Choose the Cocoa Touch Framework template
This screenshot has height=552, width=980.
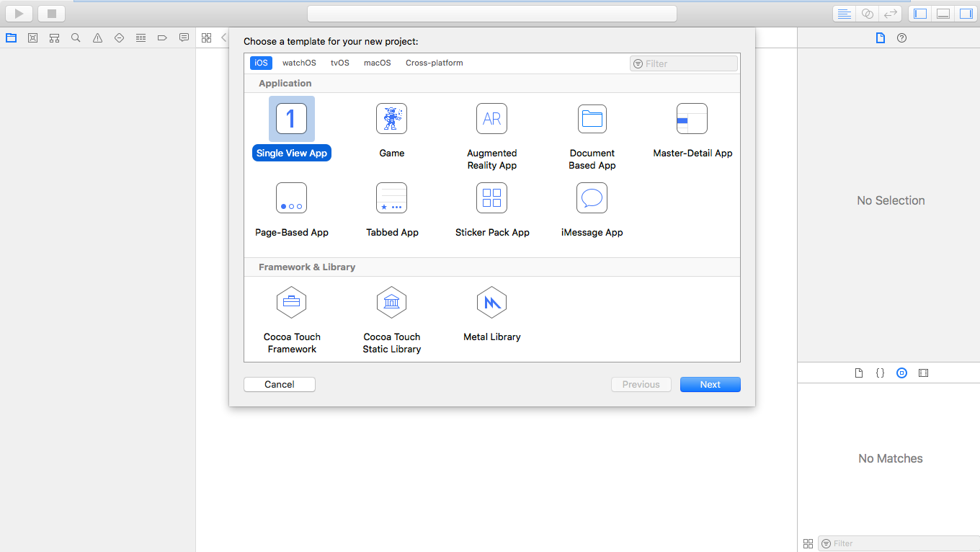pyautogui.click(x=292, y=319)
